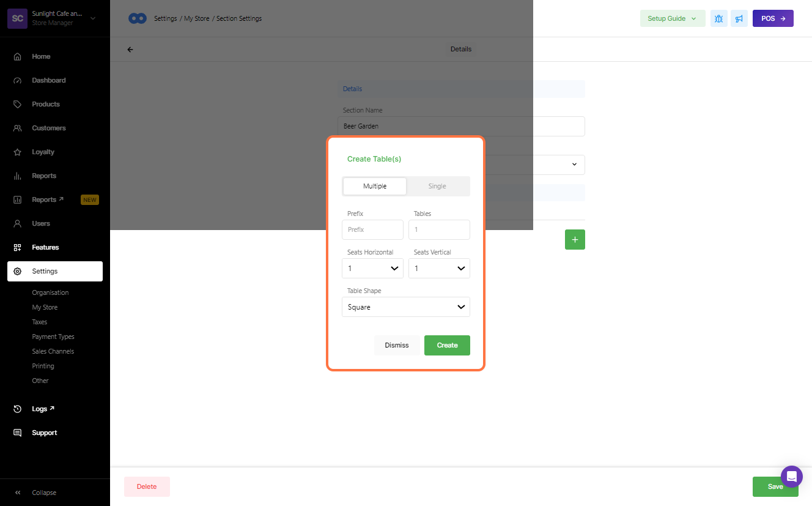The height and width of the screenshot is (506, 812).
Task: Click the Prefix input field
Action: click(372, 229)
